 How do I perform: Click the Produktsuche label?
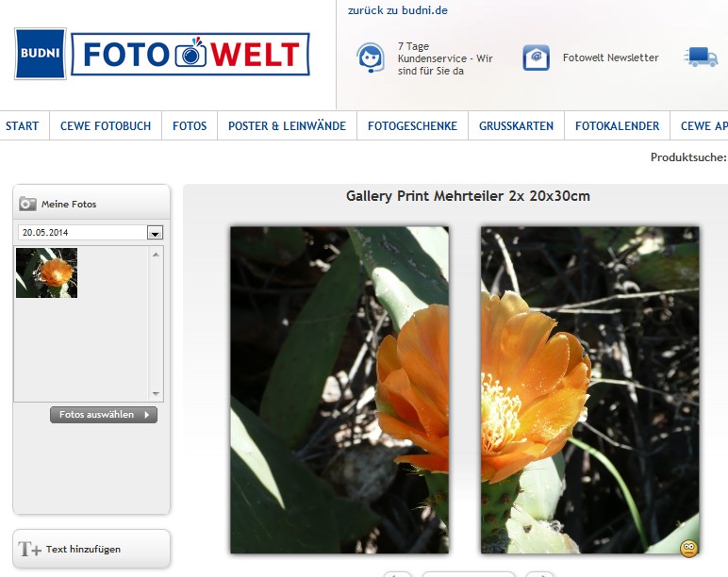pos(688,157)
